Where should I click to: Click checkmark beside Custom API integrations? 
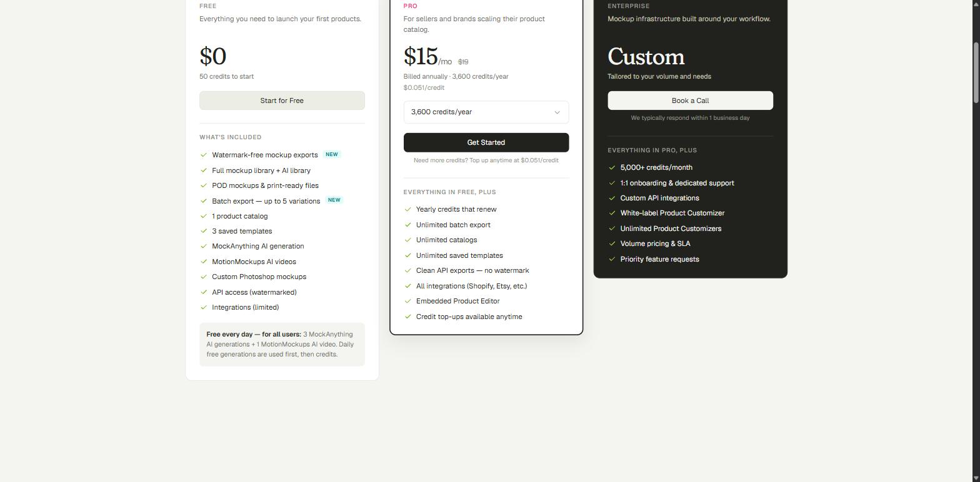click(612, 198)
